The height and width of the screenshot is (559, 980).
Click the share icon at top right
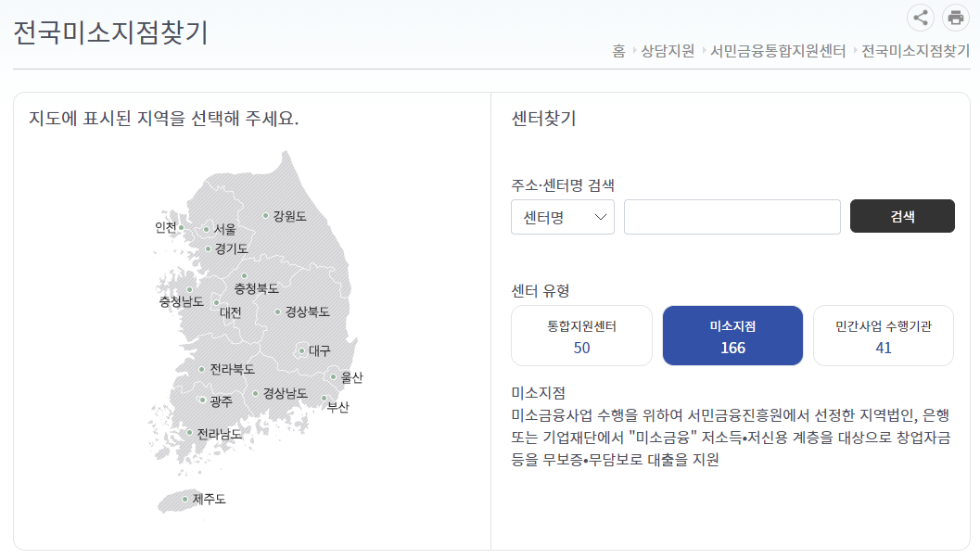coord(920,18)
